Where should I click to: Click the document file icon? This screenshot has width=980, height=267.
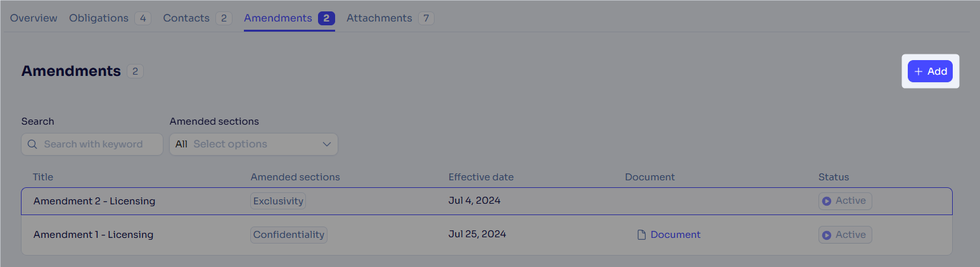642,235
